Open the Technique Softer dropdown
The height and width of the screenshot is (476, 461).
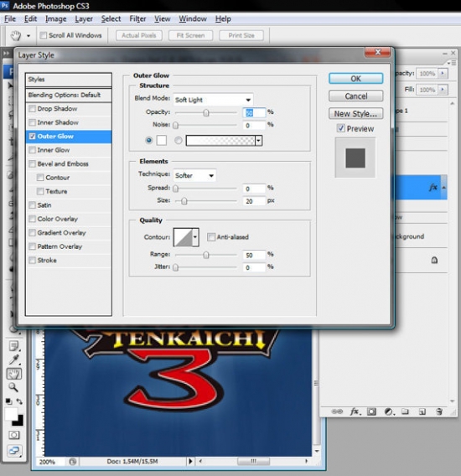coord(194,175)
